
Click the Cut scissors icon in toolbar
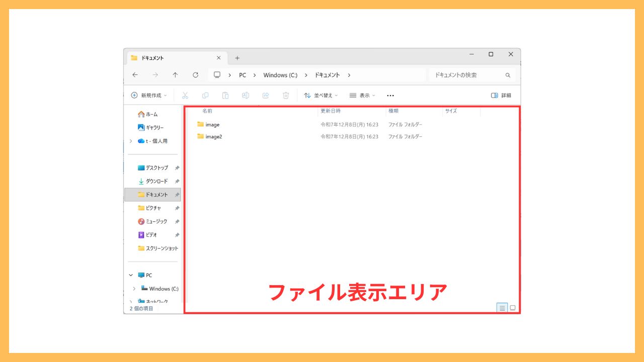[x=185, y=95]
